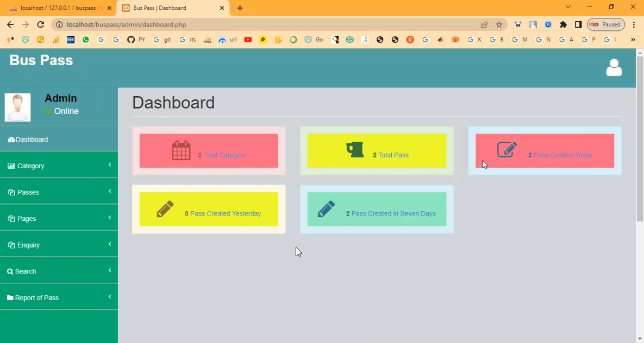Open the 'url' bookmark

pyautogui.click(x=228, y=40)
